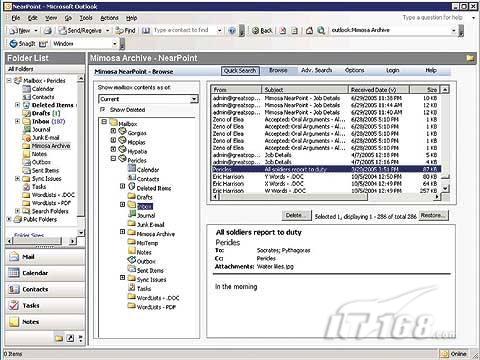Open the Go menu
The image size is (480, 360).
(68, 18)
